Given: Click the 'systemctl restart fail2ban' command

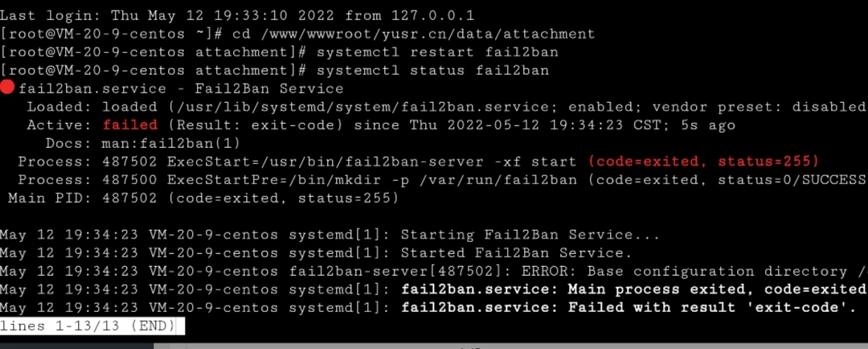Looking at the screenshot, I should pos(437,52).
